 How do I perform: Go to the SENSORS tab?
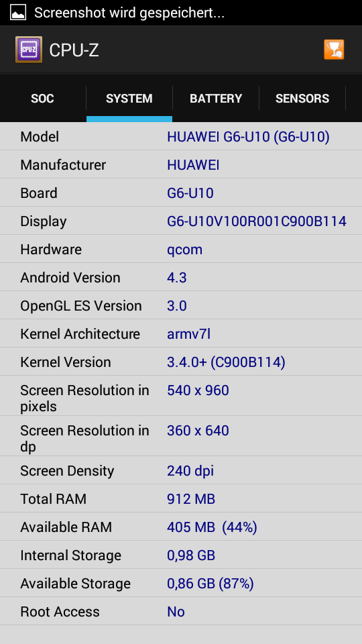click(302, 99)
